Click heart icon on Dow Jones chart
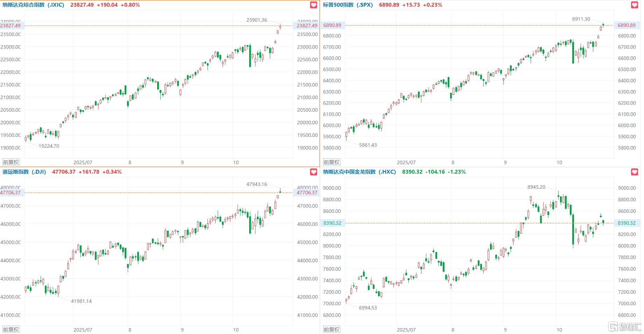Viewport: 644px width, 334px height. pos(314,172)
